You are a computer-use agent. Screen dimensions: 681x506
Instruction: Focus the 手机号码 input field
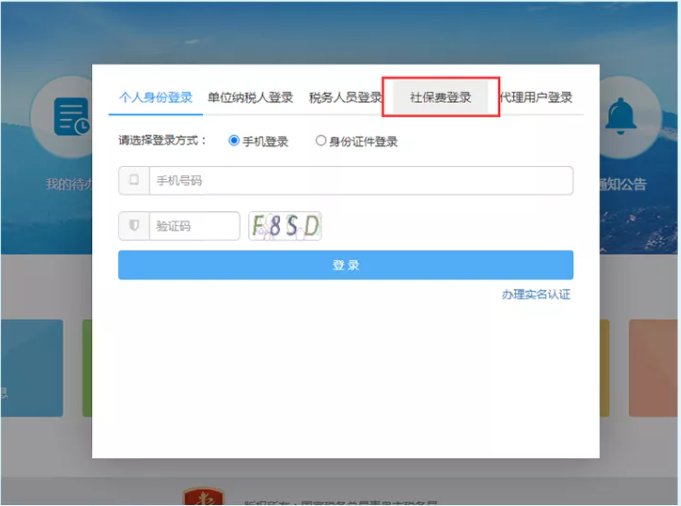360,181
